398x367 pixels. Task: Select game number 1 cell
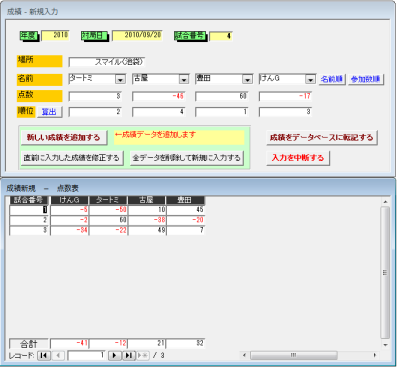(x=29, y=210)
